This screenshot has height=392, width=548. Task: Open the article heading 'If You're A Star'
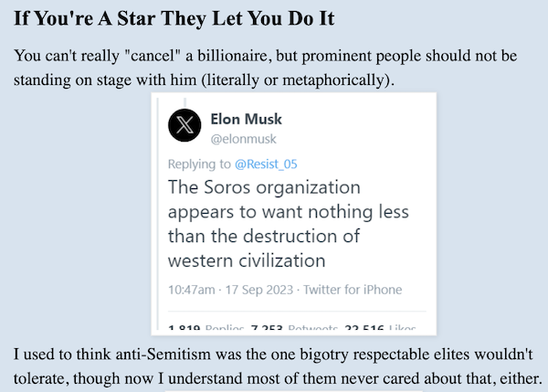click(x=174, y=18)
